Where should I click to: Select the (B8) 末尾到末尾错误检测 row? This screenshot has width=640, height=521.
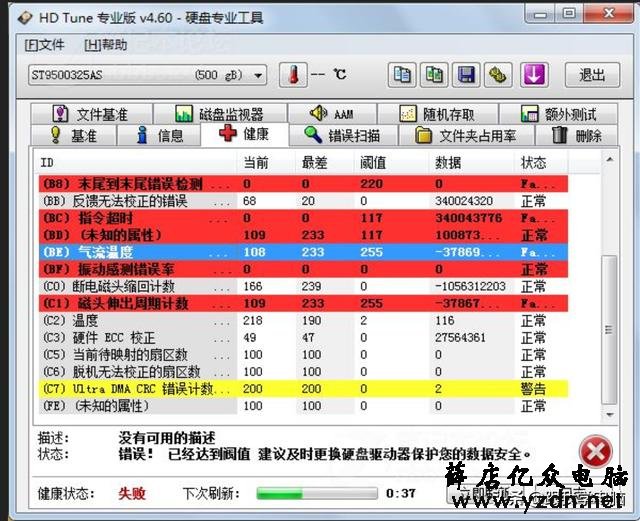(x=303, y=184)
